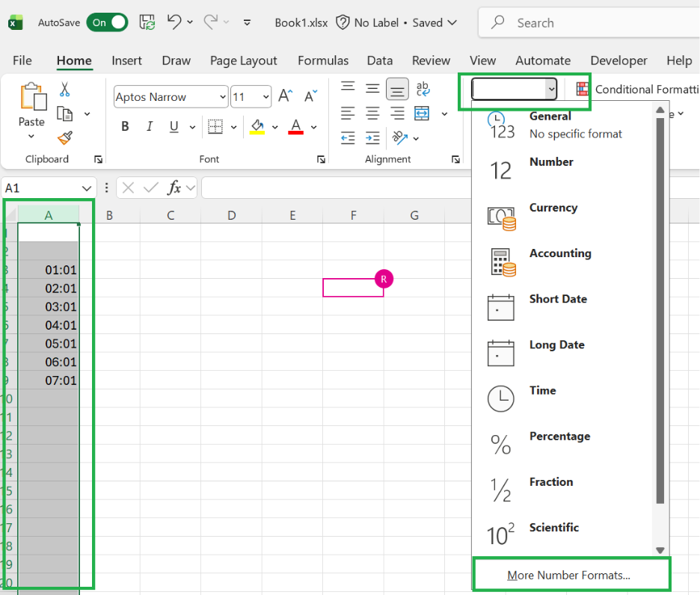This screenshot has width=700, height=595.
Task: Switch to the Data tab
Action: coord(379,61)
